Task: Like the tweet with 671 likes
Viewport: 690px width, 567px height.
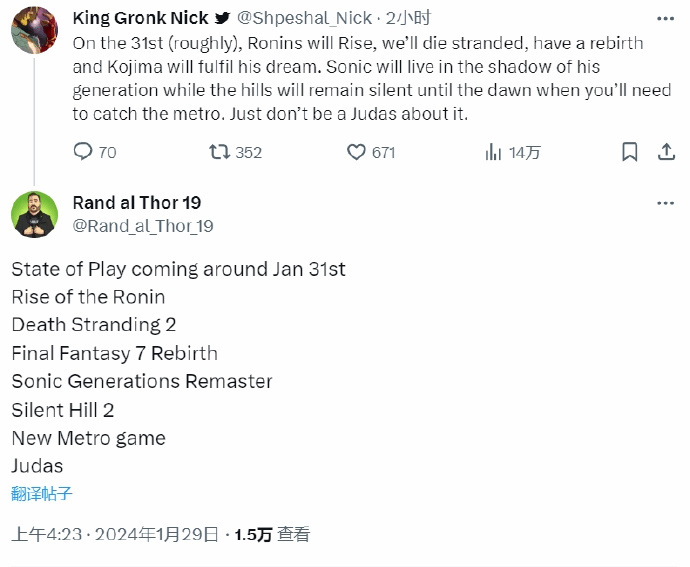Action: [357, 152]
